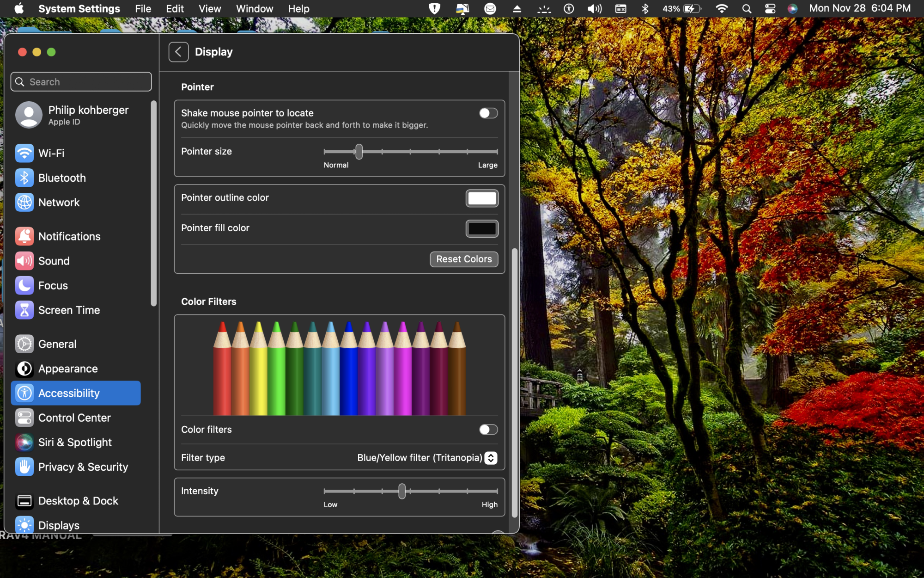Open Notifications settings pane
This screenshot has width=924, height=578.
pyautogui.click(x=69, y=236)
